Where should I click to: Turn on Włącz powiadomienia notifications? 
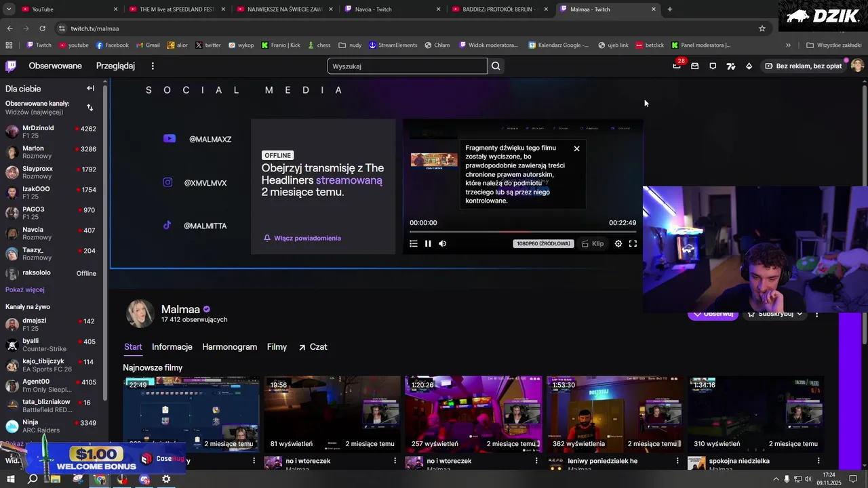coord(302,238)
